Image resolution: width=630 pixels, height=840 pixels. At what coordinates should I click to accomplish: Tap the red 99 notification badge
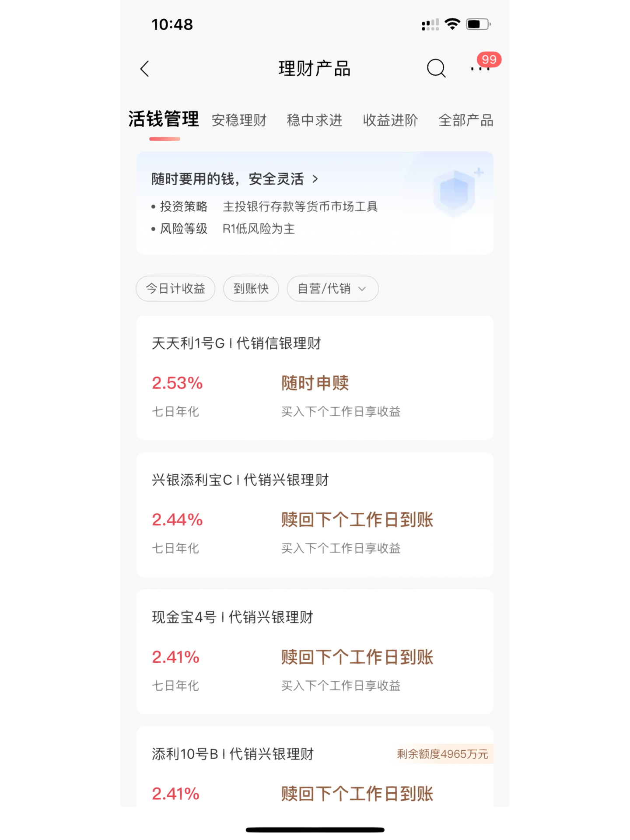(489, 59)
